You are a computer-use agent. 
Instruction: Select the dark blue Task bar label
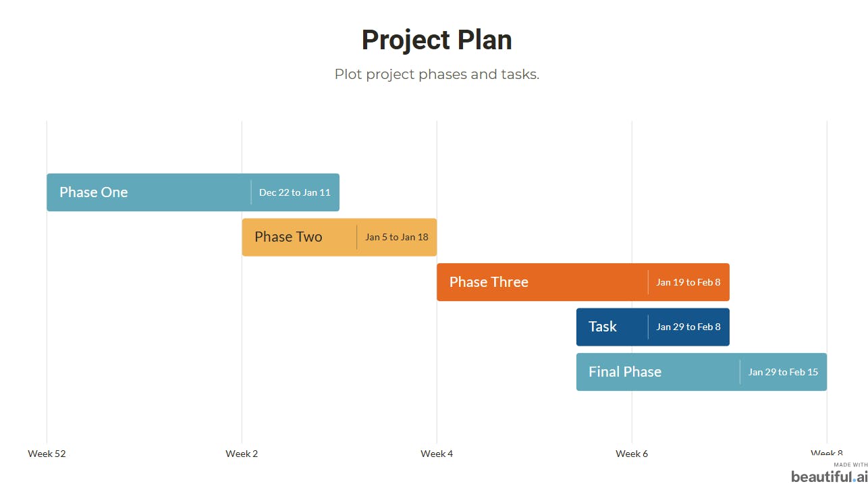pyautogui.click(x=603, y=327)
